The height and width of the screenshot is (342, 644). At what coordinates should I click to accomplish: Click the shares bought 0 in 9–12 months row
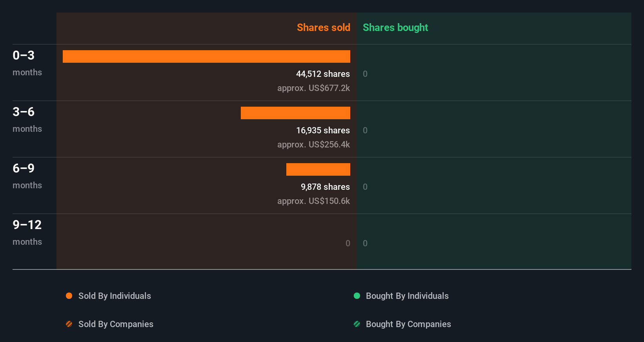click(365, 243)
